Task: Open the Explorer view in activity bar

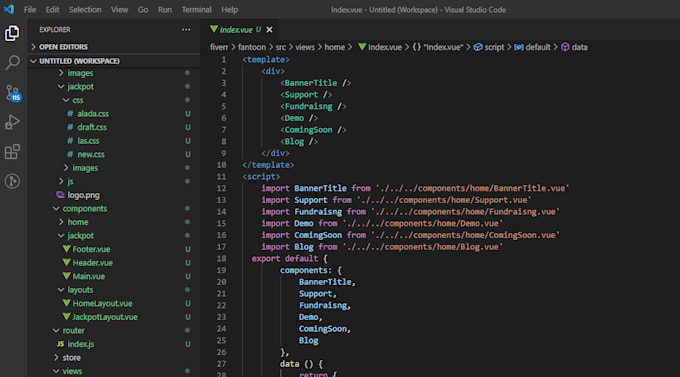Action: click(x=12, y=33)
